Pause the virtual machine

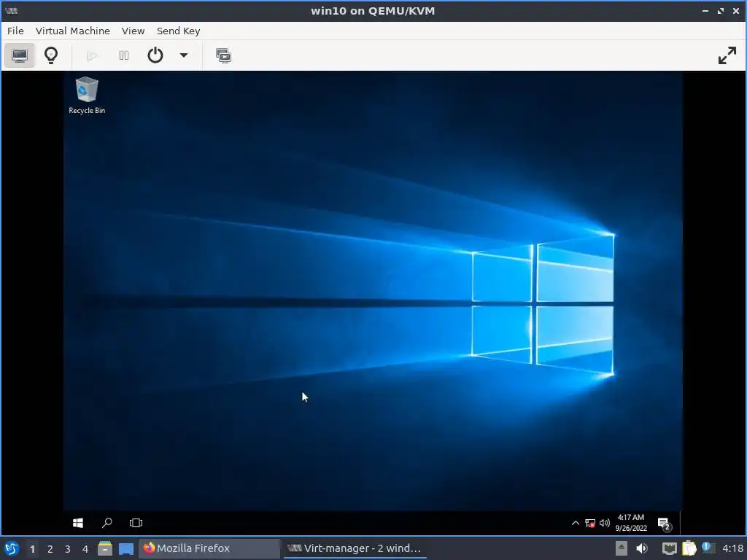coord(124,55)
